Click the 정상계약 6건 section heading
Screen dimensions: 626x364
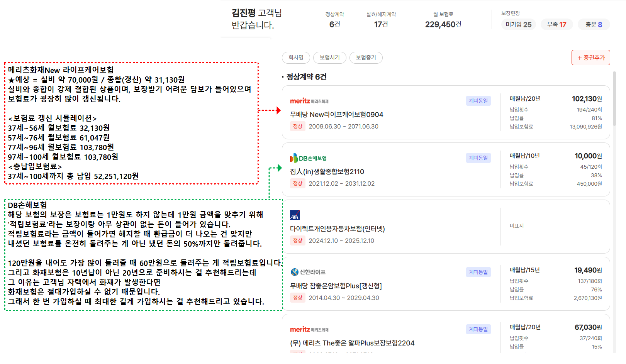pos(306,77)
